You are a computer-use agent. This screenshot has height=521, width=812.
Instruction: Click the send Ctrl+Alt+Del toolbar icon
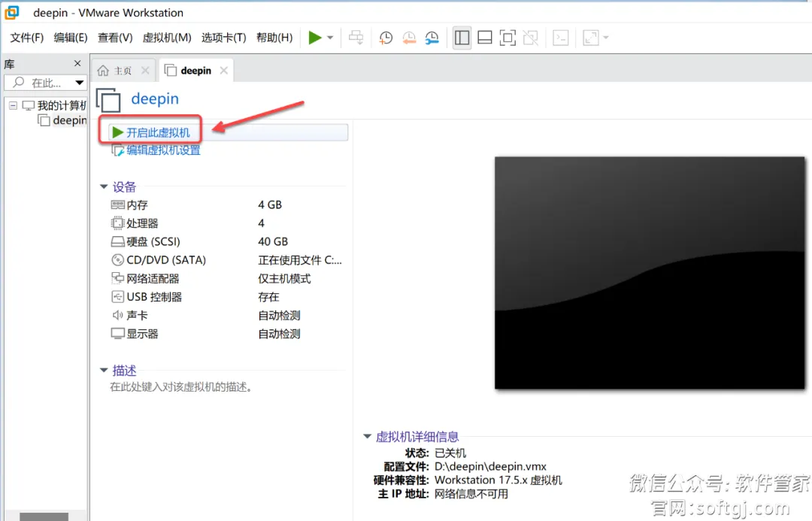point(356,38)
